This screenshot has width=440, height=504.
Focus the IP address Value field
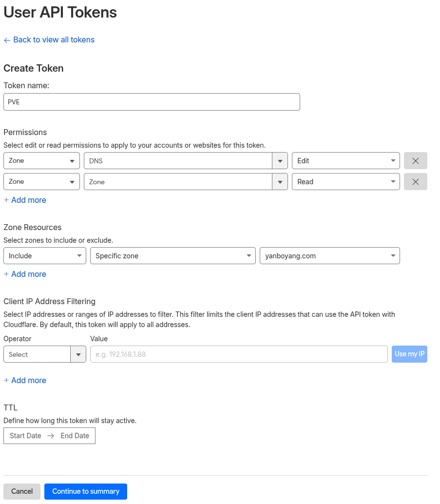[x=239, y=354]
